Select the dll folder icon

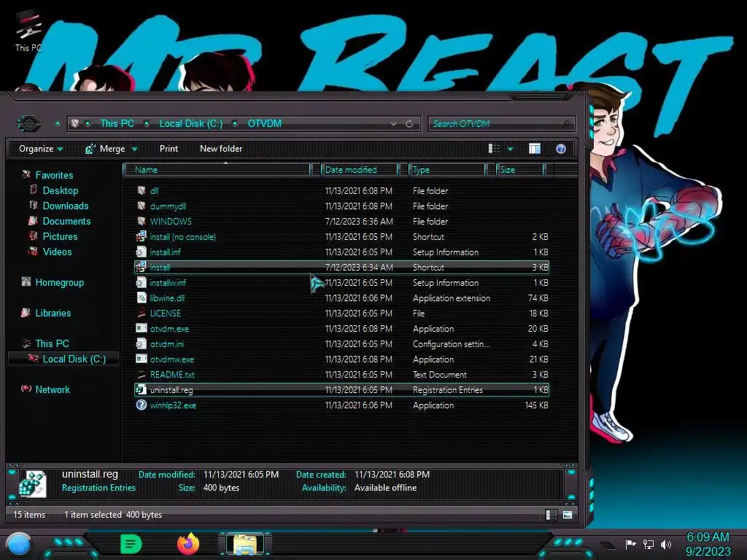point(141,190)
